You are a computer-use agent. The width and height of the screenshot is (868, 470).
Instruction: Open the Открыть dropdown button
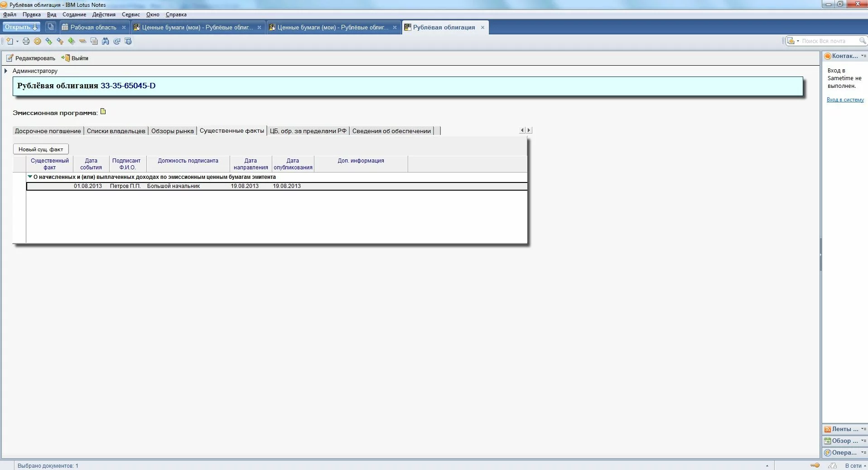[x=21, y=27]
